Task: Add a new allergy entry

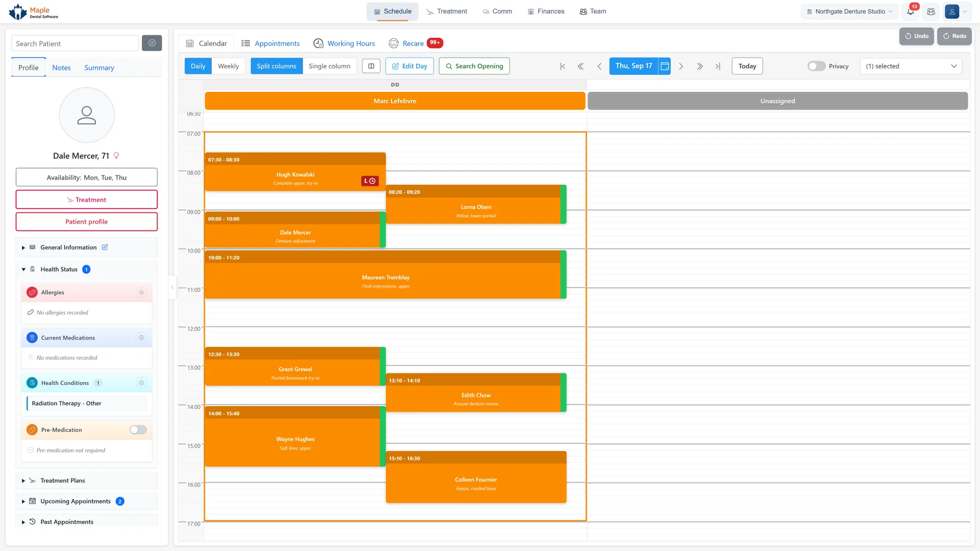Action: [x=141, y=292]
